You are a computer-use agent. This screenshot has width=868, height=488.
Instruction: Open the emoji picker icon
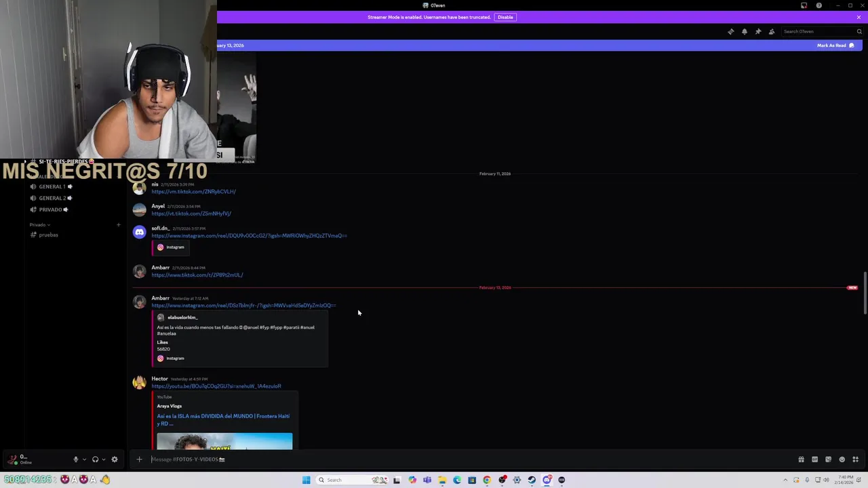[842, 460]
